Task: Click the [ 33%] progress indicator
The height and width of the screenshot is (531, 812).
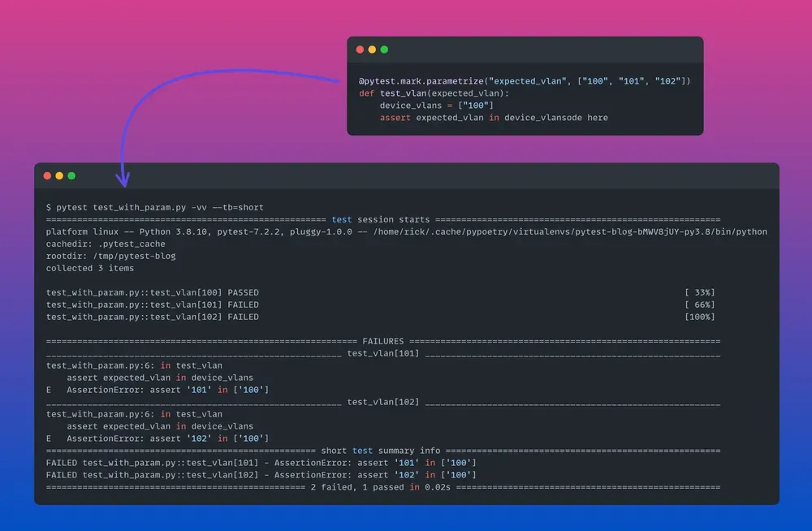Action: tap(699, 292)
